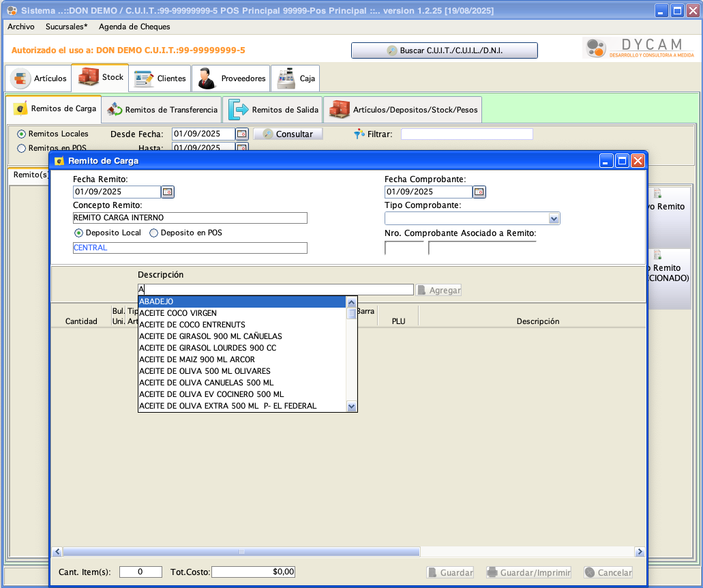Select Deposito en POS radio option
The image size is (703, 588).
[153, 233]
